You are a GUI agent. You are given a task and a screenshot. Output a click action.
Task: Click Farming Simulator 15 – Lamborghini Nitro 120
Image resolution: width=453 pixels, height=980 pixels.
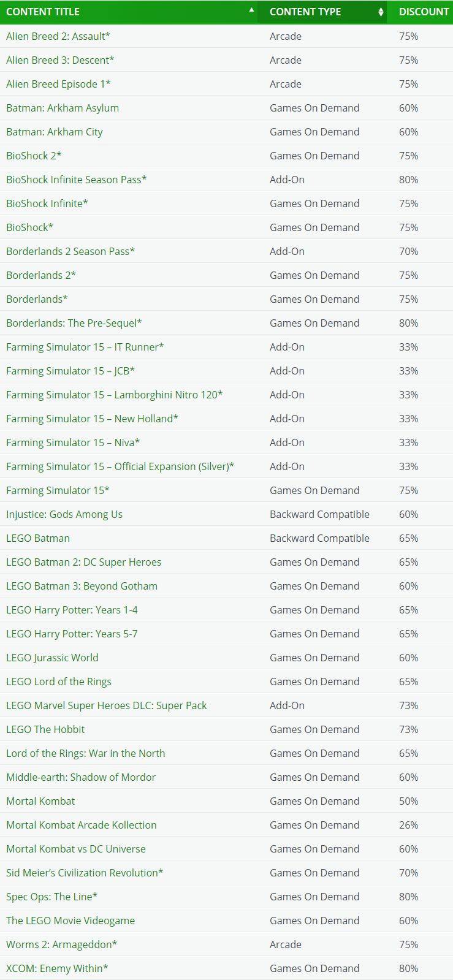pyautogui.click(x=115, y=395)
